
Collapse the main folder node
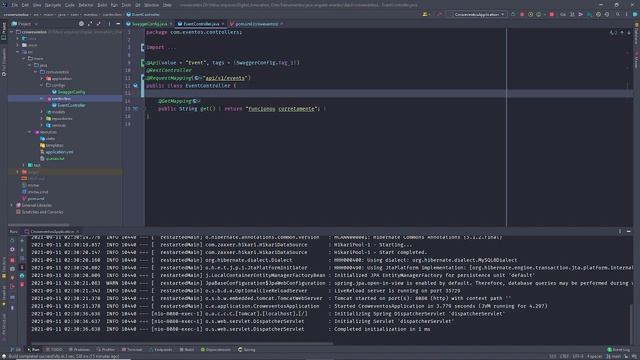click(x=24, y=58)
